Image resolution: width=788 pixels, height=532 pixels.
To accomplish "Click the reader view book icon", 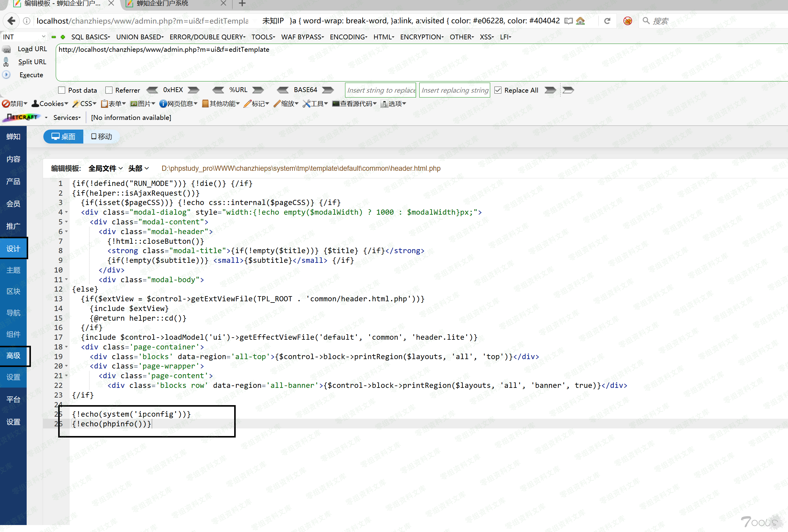I will 568,21.
